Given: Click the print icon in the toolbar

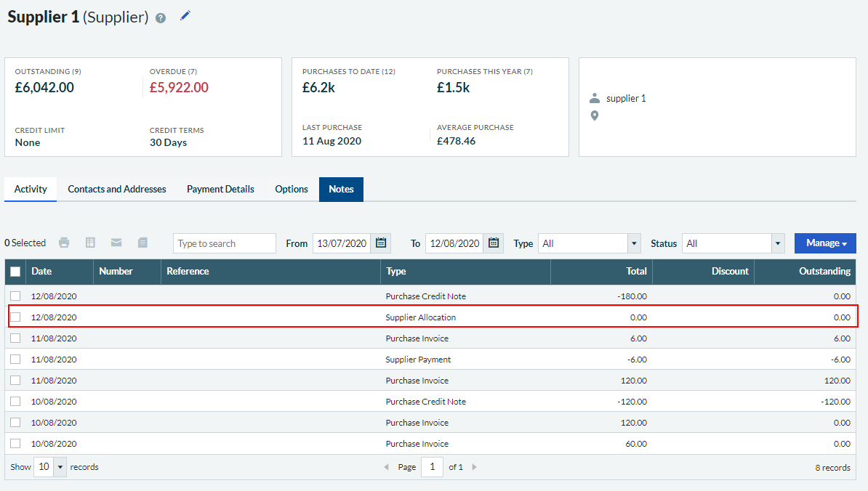Looking at the screenshot, I should [65, 243].
